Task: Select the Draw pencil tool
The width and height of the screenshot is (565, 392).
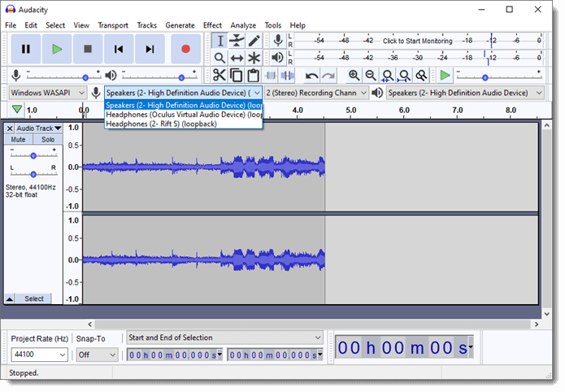Action: point(254,41)
